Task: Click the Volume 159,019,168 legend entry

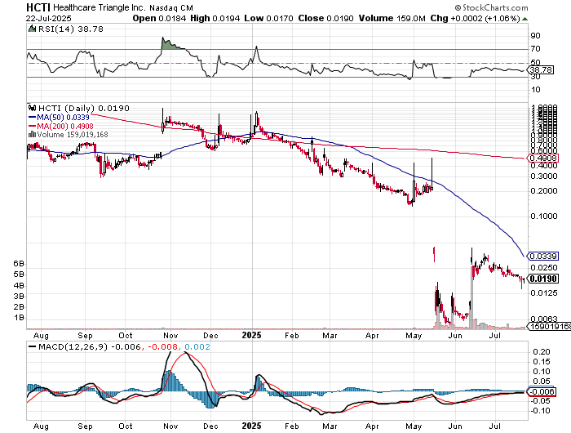Action: click(x=68, y=134)
